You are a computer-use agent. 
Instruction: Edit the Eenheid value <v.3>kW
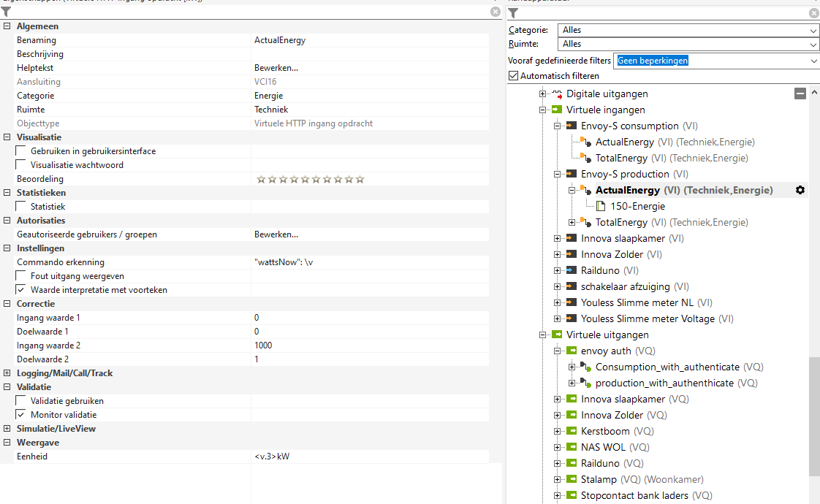[371, 457]
